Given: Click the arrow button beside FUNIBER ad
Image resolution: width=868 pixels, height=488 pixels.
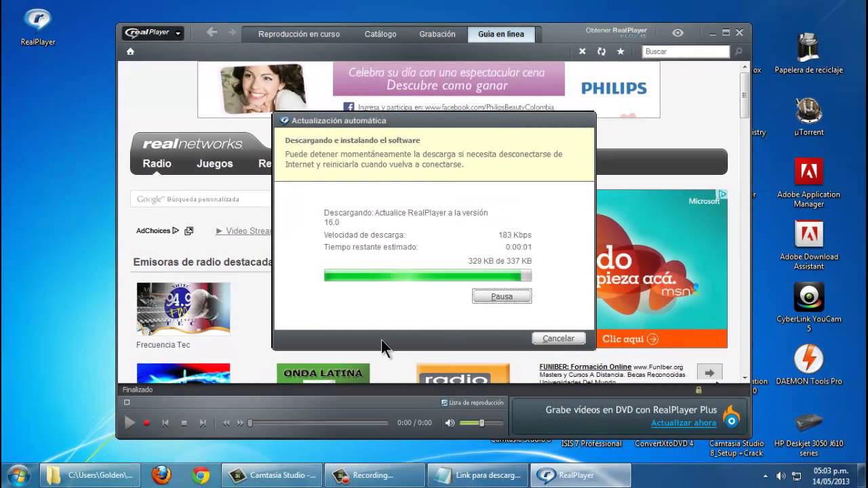Looking at the screenshot, I should click(x=709, y=372).
